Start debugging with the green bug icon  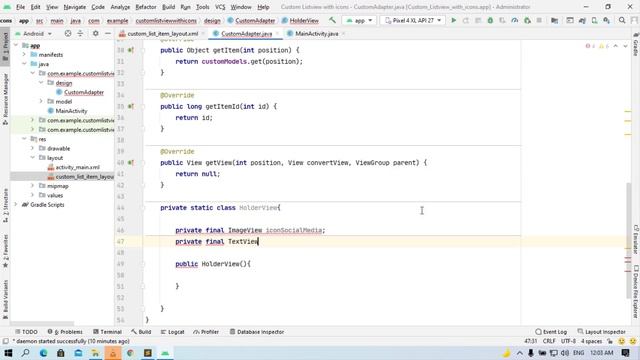[490, 20]
